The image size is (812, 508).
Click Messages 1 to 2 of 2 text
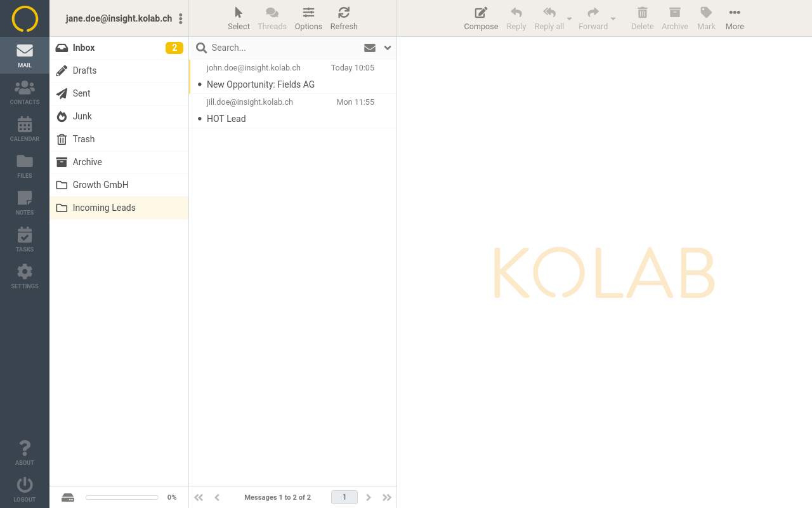pyautogui.click(x=277, y=497)
